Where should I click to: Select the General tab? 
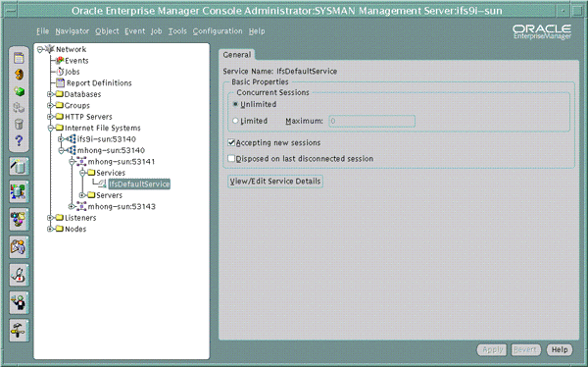tap(236, 55)
